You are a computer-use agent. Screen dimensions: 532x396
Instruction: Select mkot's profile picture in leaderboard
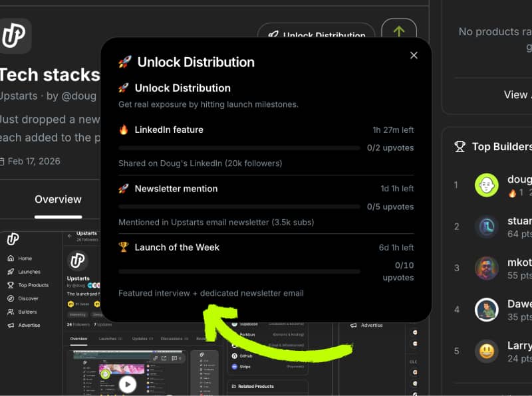point(487,268)
